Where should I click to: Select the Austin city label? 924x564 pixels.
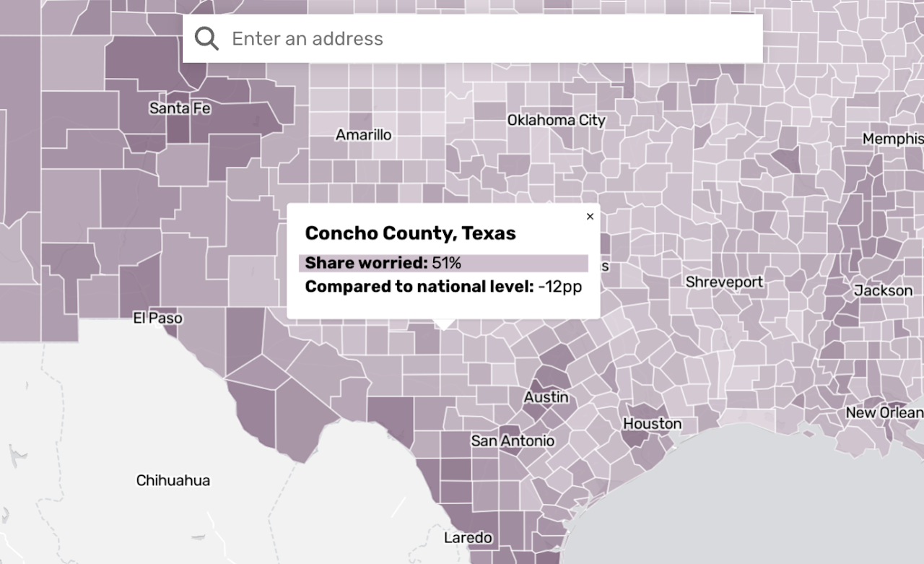point(546,396)
